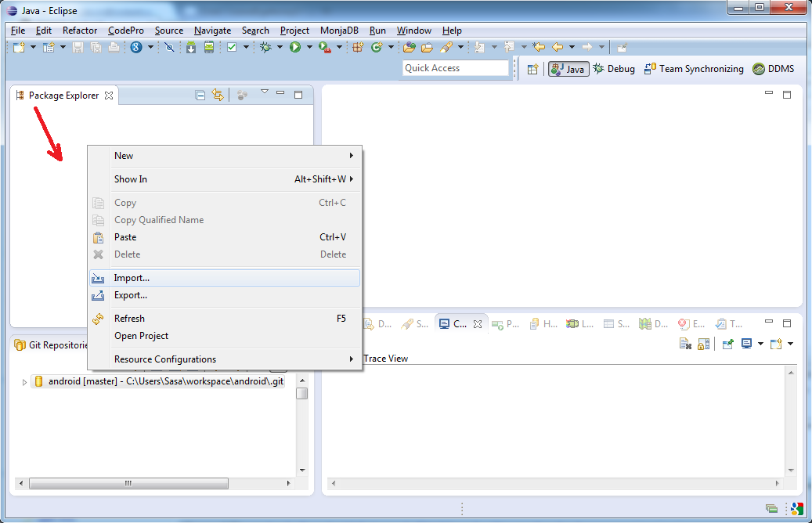Open Package Explorer View Menu triangle
This screenshot has height=523, width=812.
pos(265,92)
